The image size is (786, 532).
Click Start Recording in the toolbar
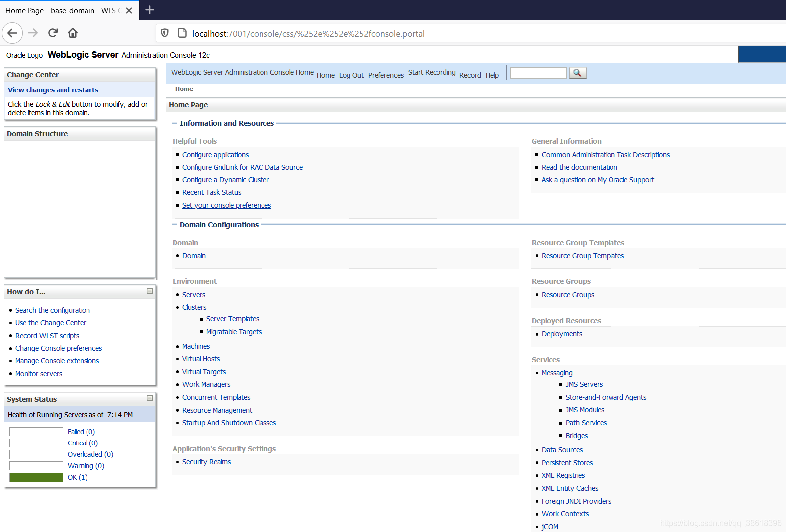[x=432, y=72]
